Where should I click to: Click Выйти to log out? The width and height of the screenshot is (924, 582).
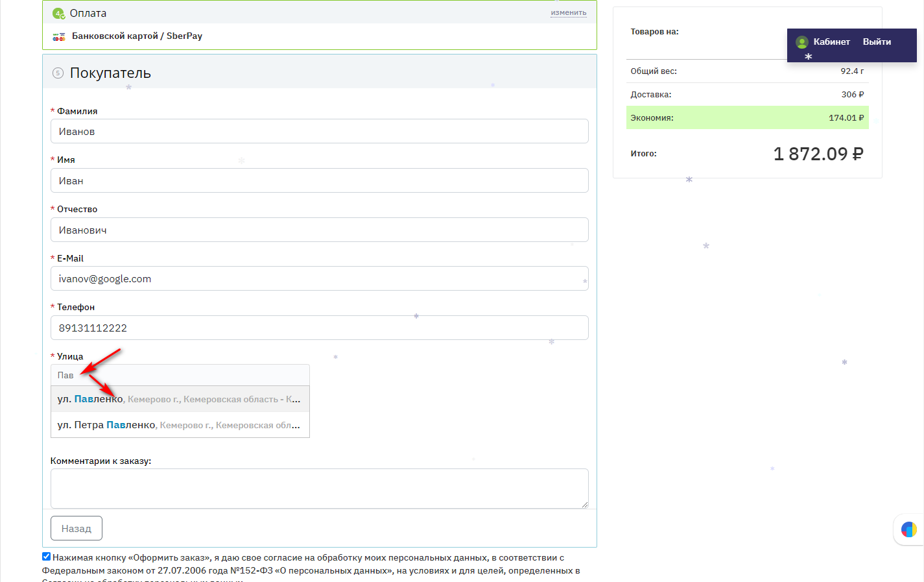click(x=877, y=42)
